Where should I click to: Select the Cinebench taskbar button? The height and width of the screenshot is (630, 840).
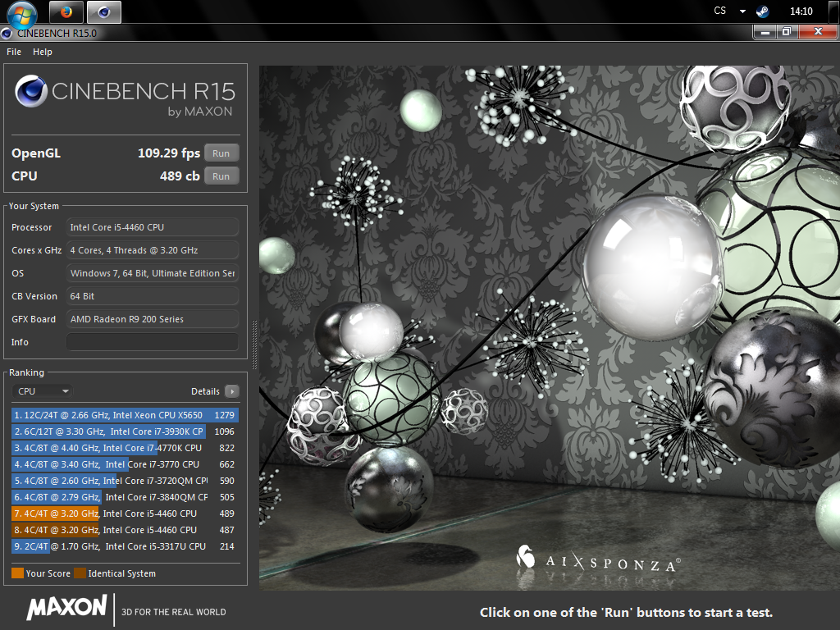click(104, 11)
